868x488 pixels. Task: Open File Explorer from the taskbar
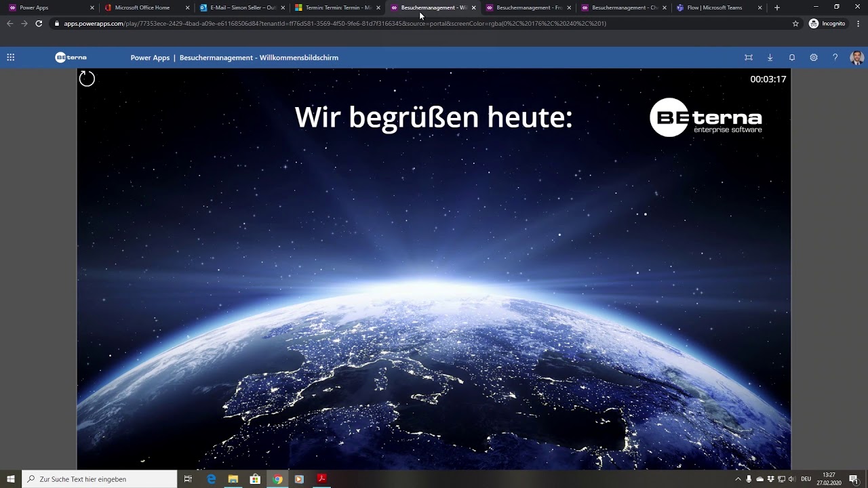[233, 479]
